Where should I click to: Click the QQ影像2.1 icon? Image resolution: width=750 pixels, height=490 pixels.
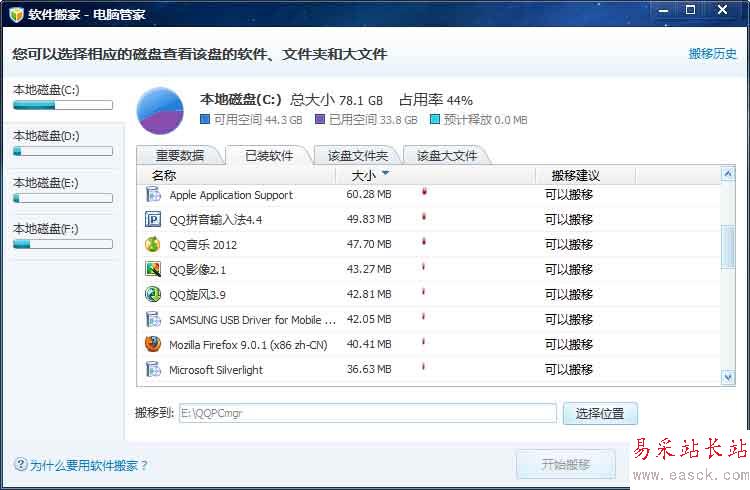click(153, 269)
